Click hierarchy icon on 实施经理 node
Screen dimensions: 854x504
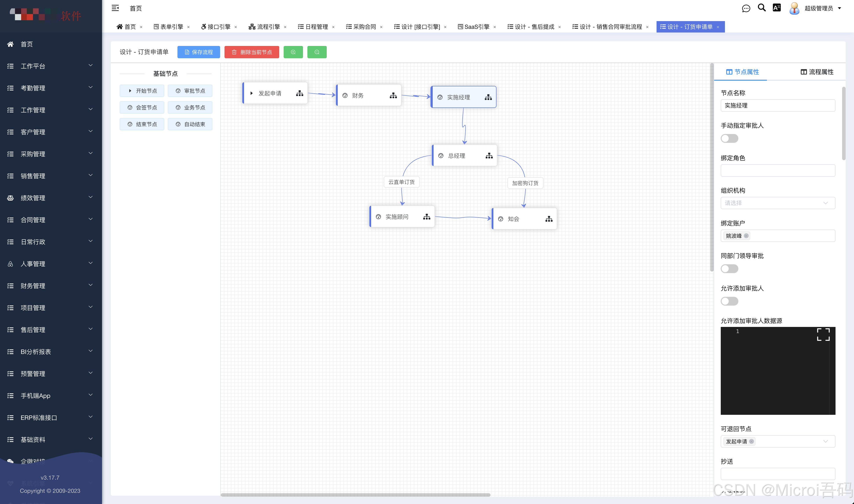488,97
